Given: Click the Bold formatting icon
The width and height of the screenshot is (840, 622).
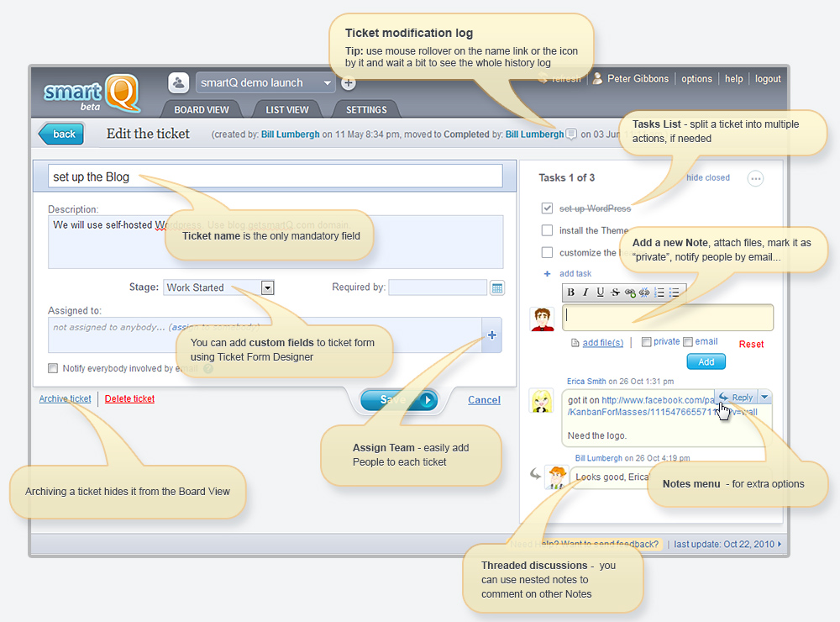Looking at the screenshot, I should point(571,293).
